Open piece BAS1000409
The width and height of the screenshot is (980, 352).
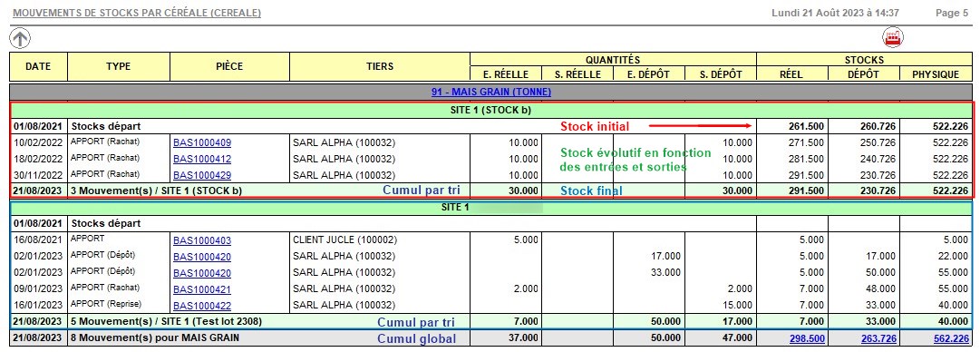tap(202, 142)
